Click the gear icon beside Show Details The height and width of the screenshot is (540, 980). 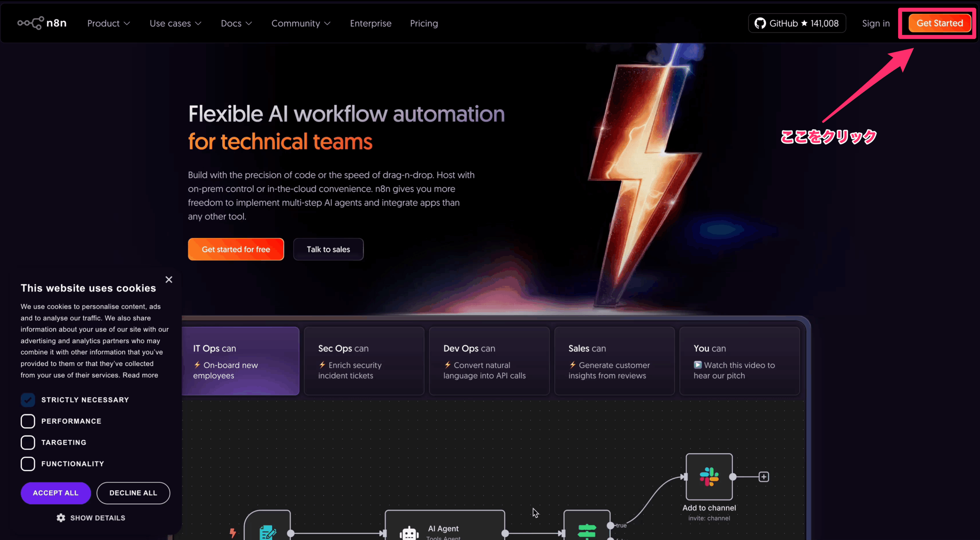coord(61,518)
